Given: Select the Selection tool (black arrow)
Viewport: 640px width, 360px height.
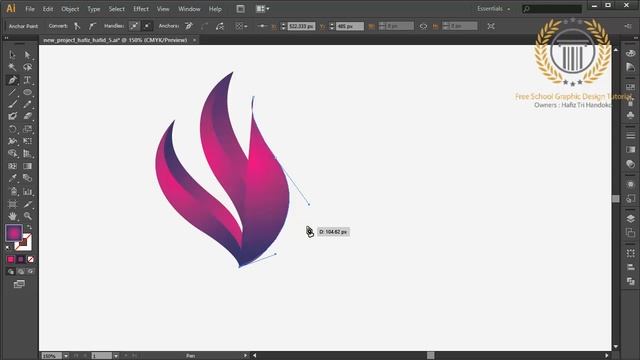Looking at the screenshot, I should [12, 55].
